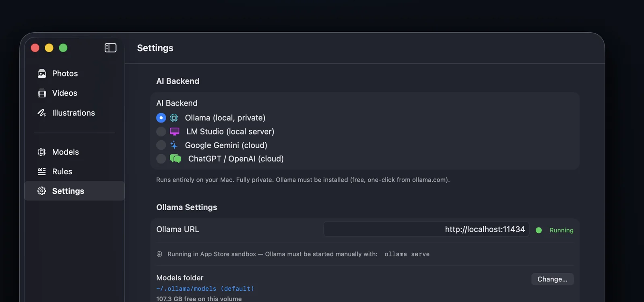Click the Ollama URL input field

(x=426, y=229)
